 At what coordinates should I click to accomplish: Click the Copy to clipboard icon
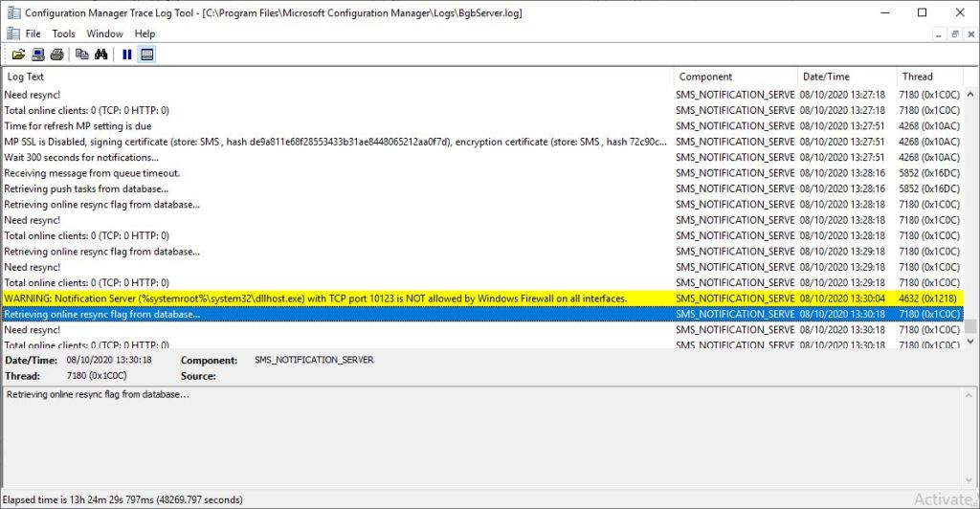point(82,55)
